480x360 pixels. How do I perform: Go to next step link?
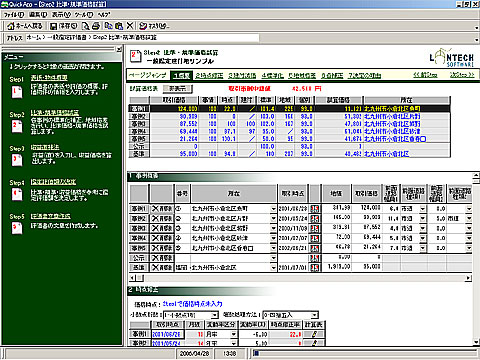tap(462, 75)
